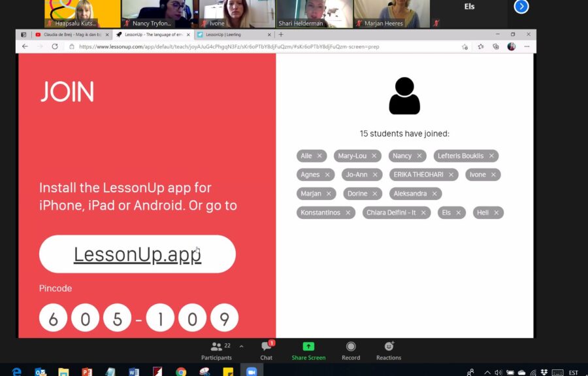588x376 pixels.
Task: Close the Claudia de Breij browser tab
Action: [107, 35]
